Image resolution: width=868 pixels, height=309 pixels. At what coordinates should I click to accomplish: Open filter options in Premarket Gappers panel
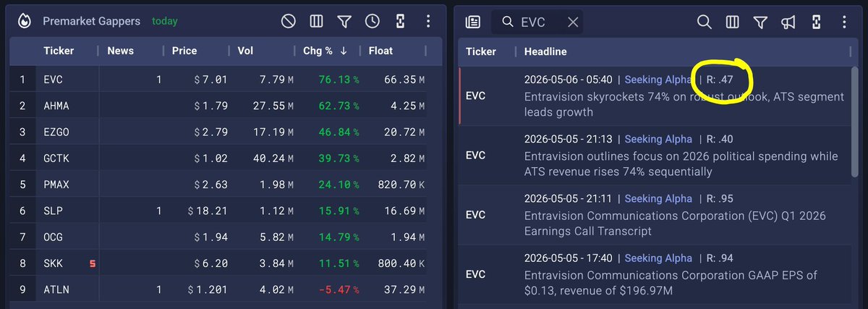click(x=344, y=22)
